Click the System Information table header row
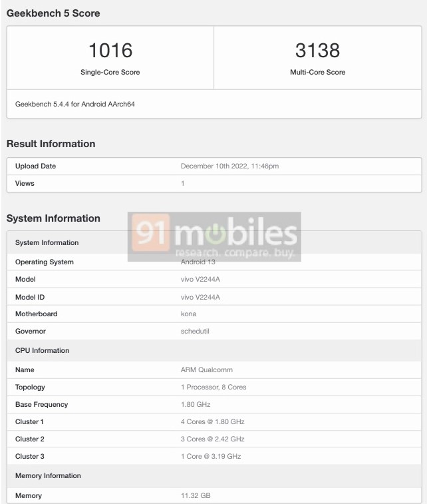The width and height of the screenshot is (427, 504). [x=214, y=242]
